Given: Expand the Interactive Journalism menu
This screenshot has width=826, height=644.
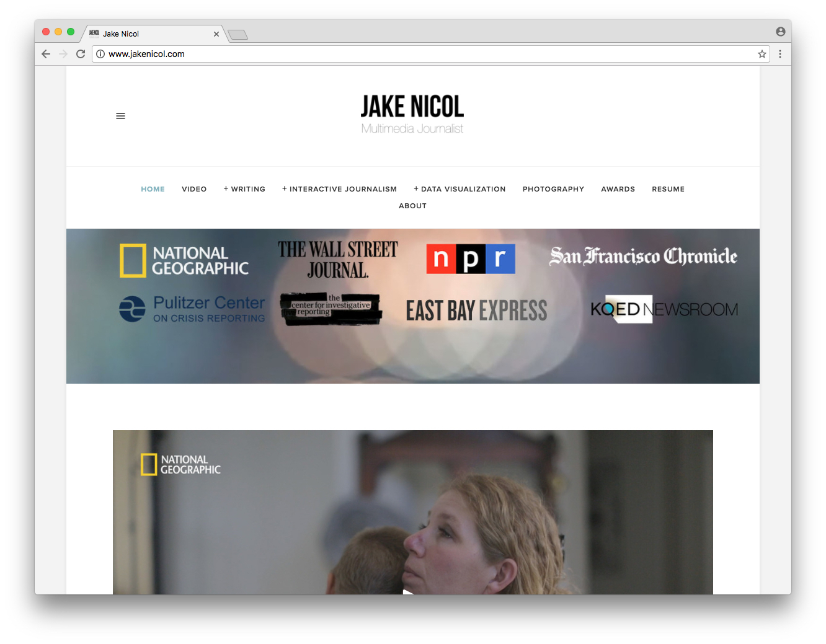Looking at the screenshot, I should point(339,189).
